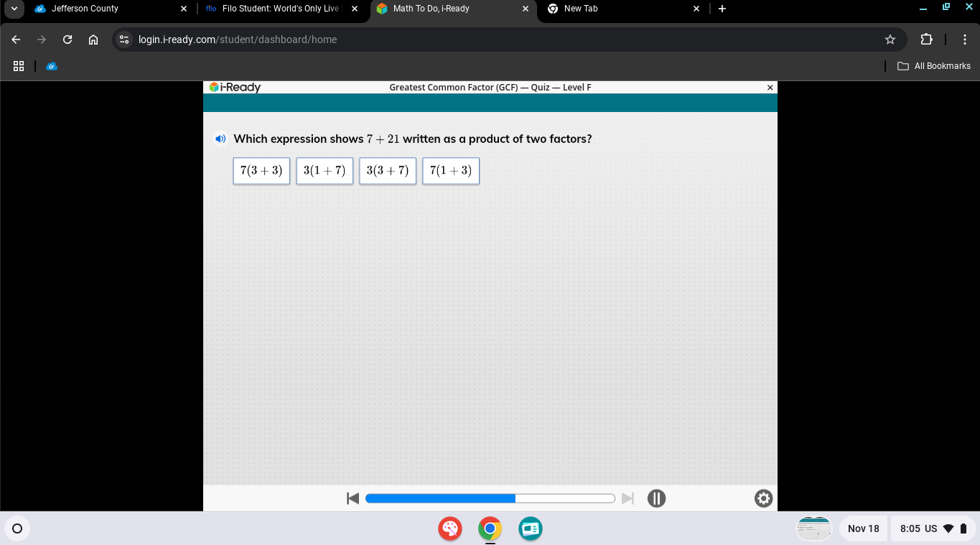This screenshot has height=545, width=980.
Task: Close the i-Ready quiz panel
Action: click(770, 88)
